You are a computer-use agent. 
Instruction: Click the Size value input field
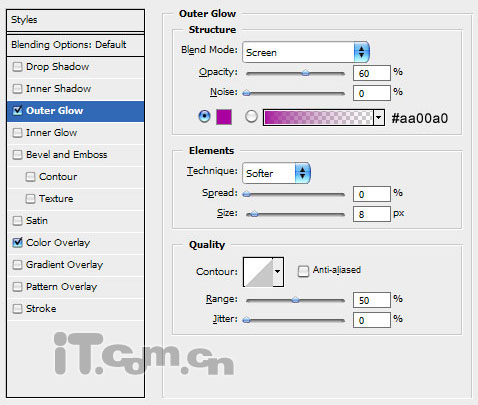(372, 214)
